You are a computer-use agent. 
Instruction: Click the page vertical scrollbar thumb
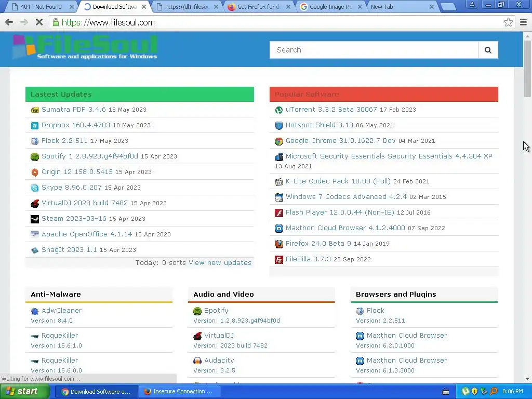click(527, 68)
